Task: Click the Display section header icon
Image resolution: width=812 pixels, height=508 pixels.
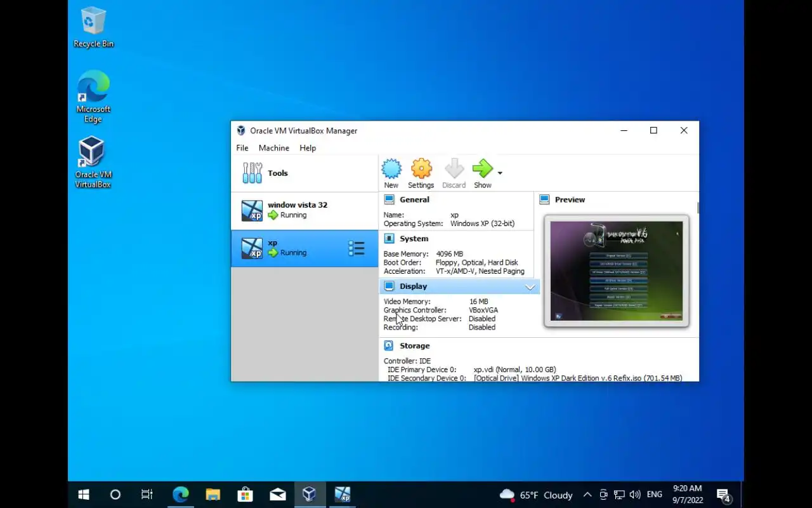Action: pos(389,286)
